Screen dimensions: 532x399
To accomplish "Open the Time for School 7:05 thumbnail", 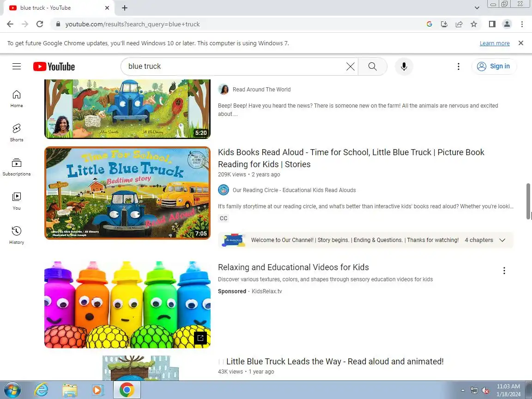I will [x=127, y=193].
